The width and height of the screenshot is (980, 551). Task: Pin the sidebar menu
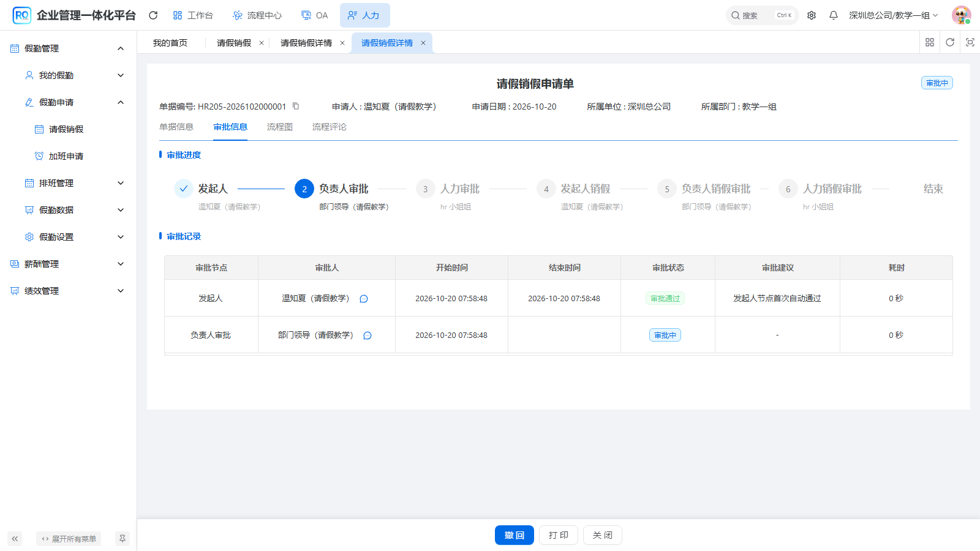pyautogui.click(x=123, y=539)
